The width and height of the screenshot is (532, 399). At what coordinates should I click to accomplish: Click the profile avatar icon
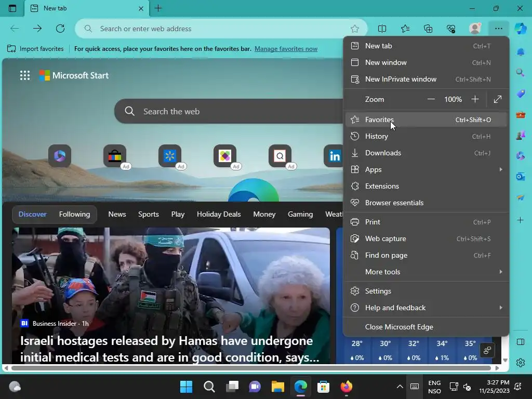point(475,29)
